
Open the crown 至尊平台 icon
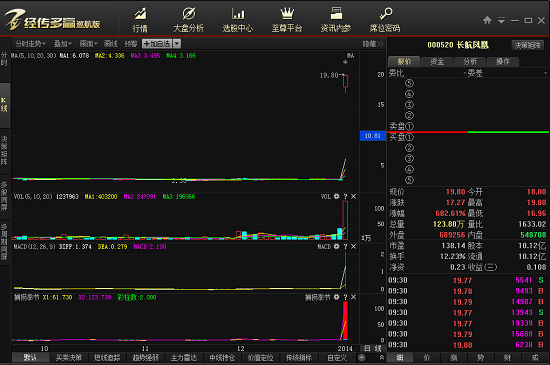pos(287,20)
